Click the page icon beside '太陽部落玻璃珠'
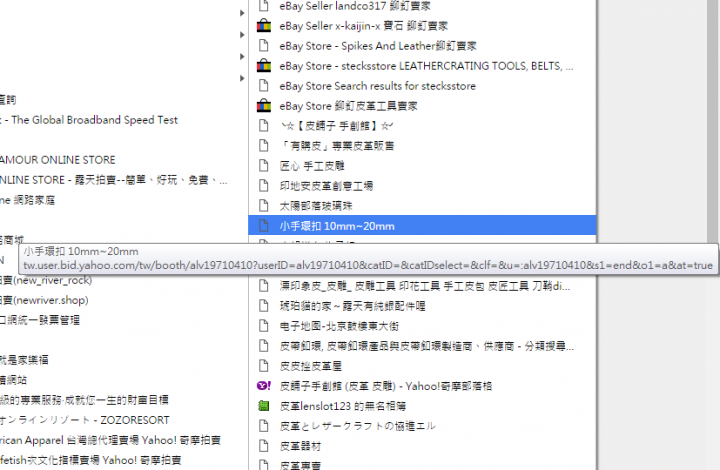 click(x=264, y=205)
